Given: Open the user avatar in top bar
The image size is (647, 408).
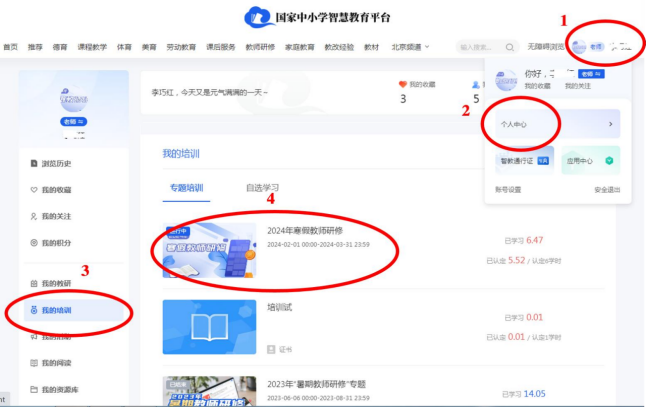Looking at the screenshot, I should point(579,47).
